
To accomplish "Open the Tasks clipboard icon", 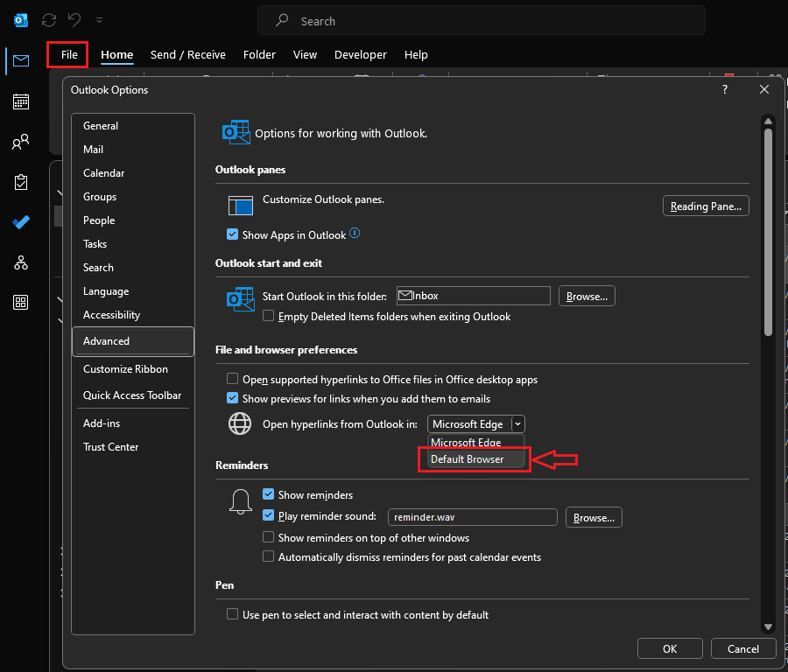I will [21, 182].
